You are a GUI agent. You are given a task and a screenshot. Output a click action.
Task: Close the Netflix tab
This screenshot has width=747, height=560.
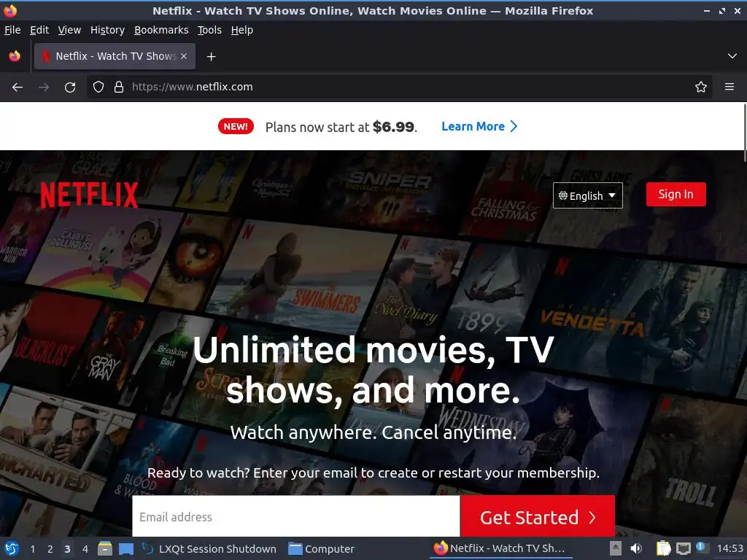(184, 56)
